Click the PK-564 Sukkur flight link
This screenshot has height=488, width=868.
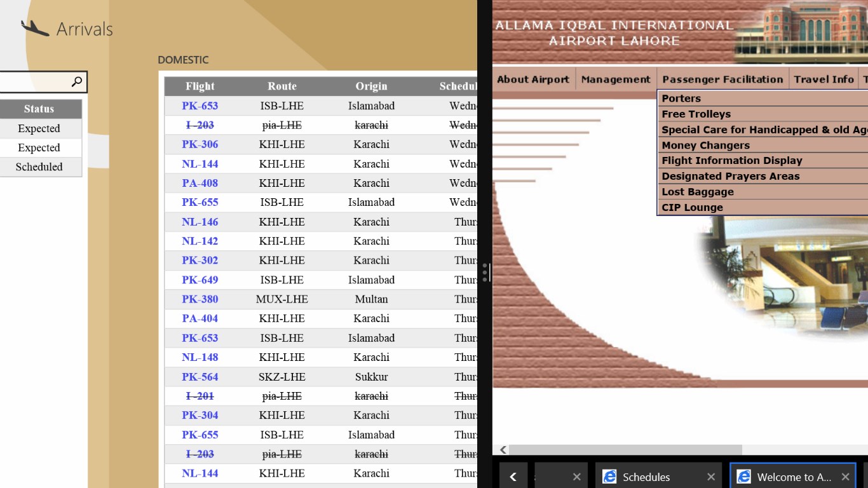200,377
